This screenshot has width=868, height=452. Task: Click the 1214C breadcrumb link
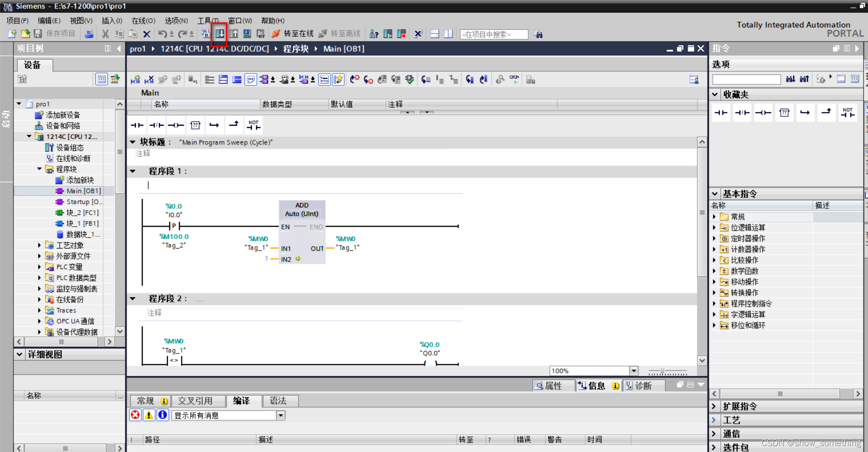pyautogui.click(x=215, y=48)
